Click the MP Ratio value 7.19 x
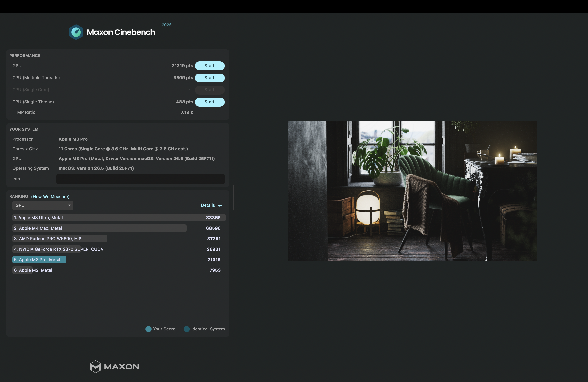The height and width of the screenshot is (382, 588). click(x=187, y=112)
